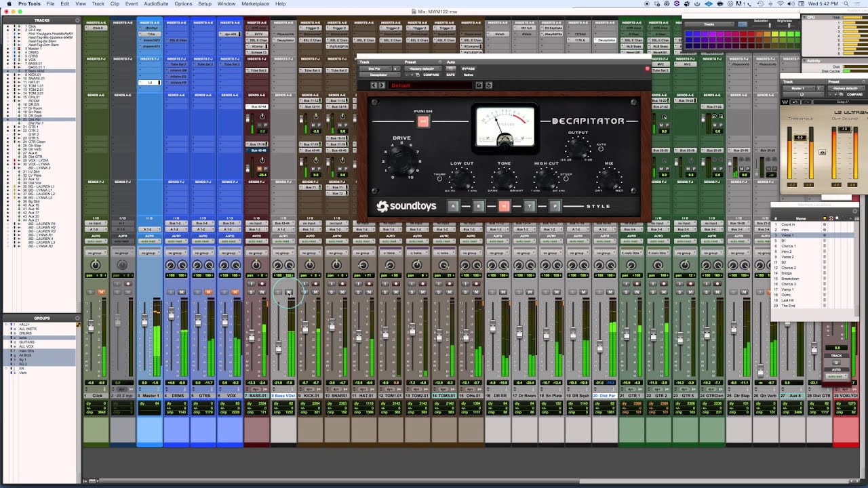Toggle input monitoring on BASS.01 track
Viewport: 868px width, 488px height.
(251, 284)
